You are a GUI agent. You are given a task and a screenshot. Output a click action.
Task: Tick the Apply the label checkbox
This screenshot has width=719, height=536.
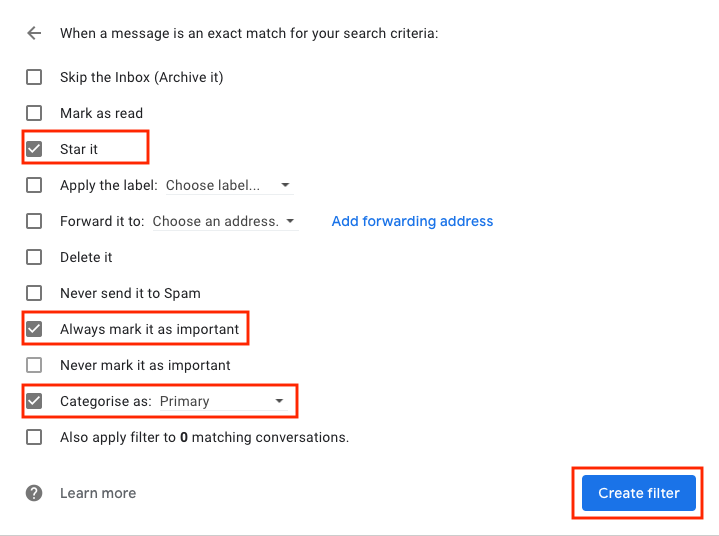click(34, 185)
